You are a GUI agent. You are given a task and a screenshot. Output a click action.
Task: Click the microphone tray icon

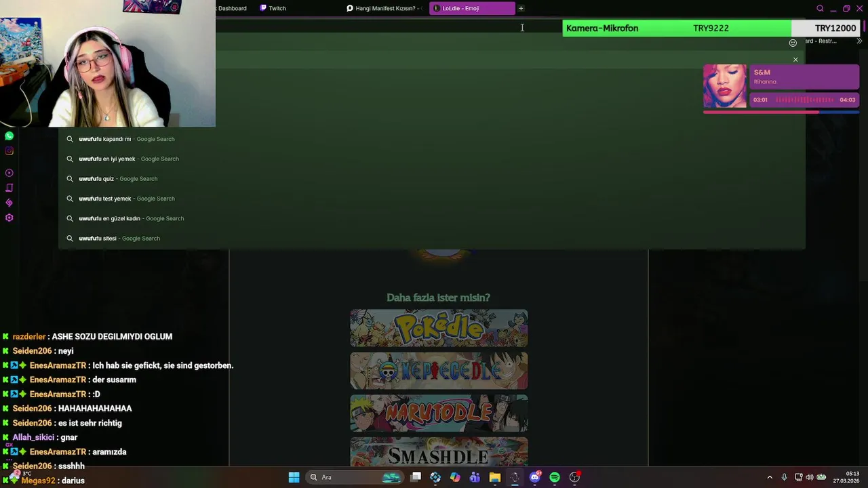click(x=784, y=477)
